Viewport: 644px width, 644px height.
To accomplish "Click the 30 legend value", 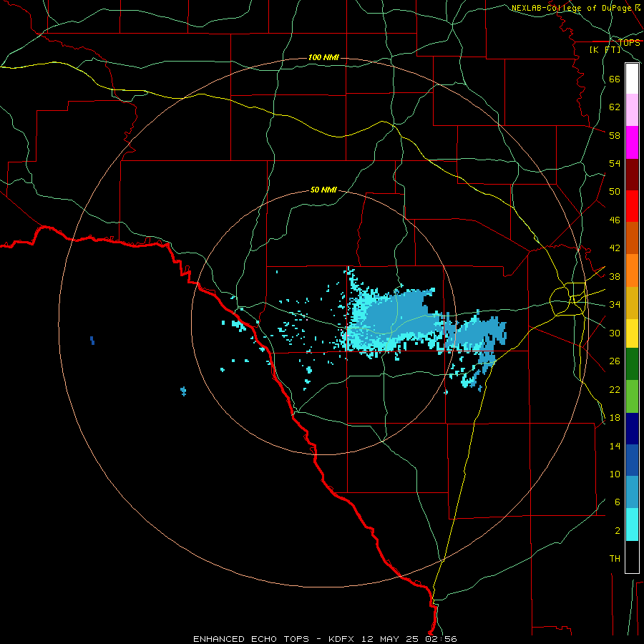I will click(615, 333).
